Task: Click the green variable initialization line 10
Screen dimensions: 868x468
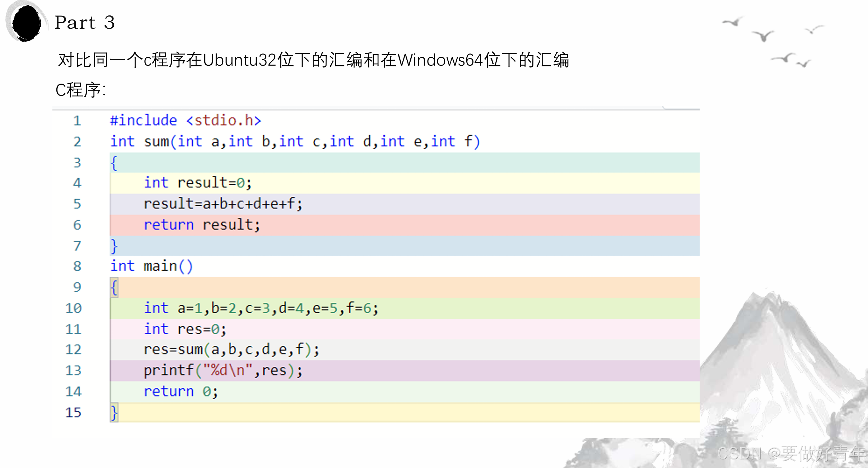Action: tap(261, 308)
